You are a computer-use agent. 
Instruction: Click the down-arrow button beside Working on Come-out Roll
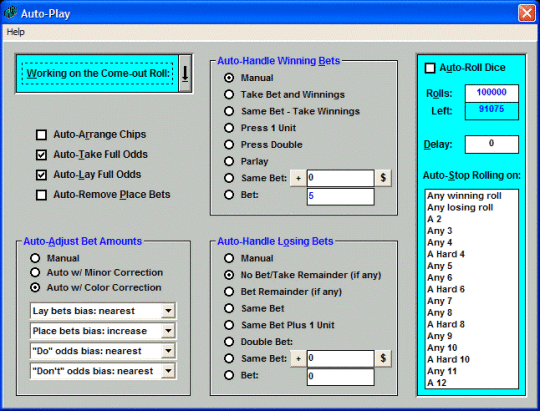coord(185,73)
